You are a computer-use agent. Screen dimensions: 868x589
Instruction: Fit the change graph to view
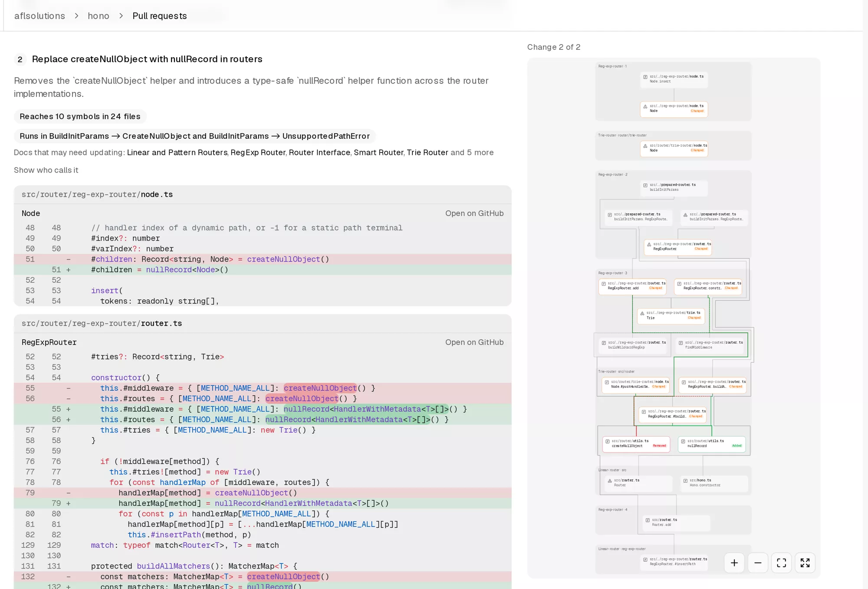pos(781,563)
